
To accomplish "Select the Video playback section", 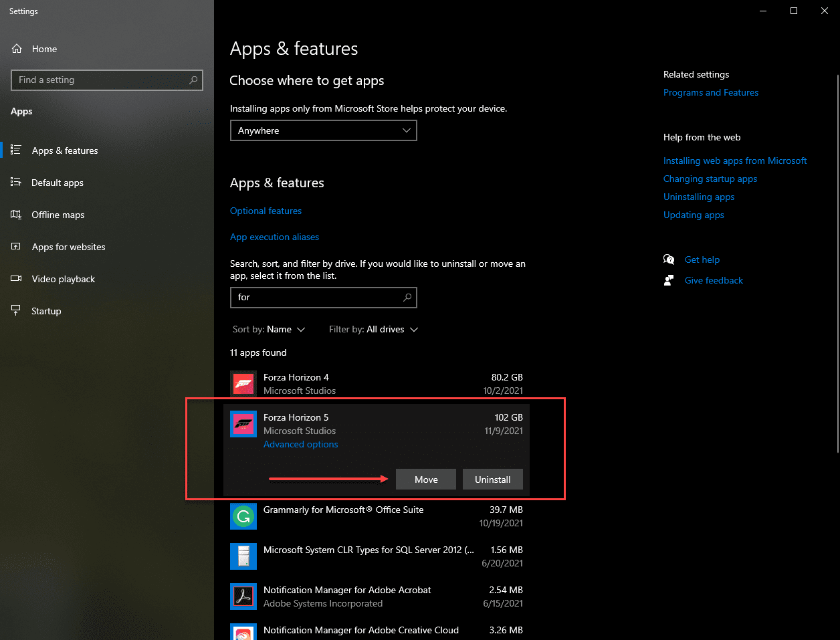I will click(x=64, y=279).
